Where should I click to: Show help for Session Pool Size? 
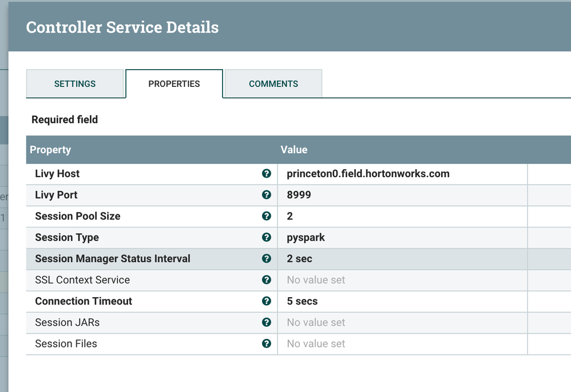(266, 216)
